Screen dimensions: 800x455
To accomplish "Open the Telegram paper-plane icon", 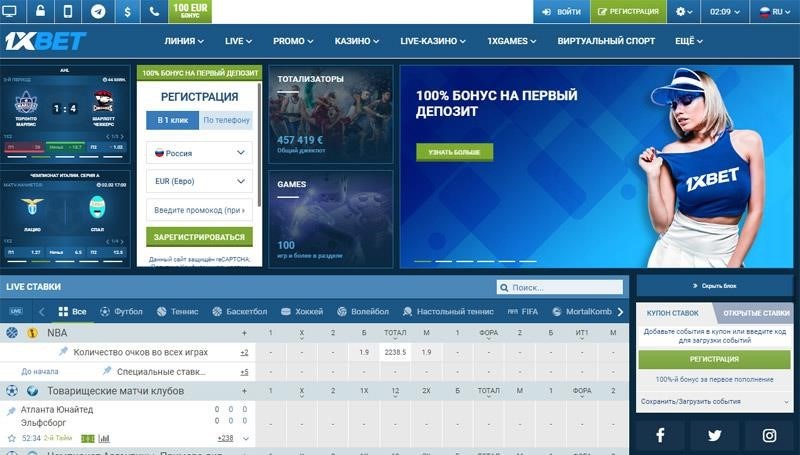I will click(98, 11).
